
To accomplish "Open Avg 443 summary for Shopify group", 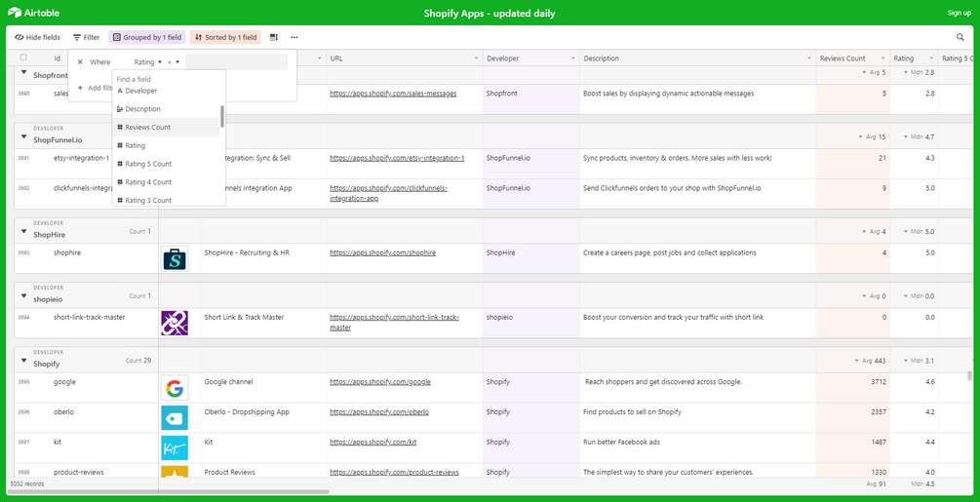I will 871,361.
